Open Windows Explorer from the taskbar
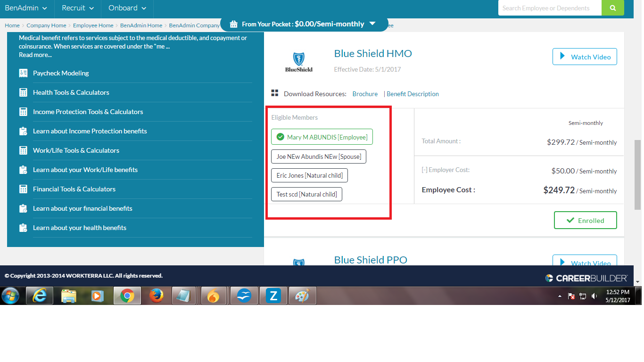 coord(69,296)
